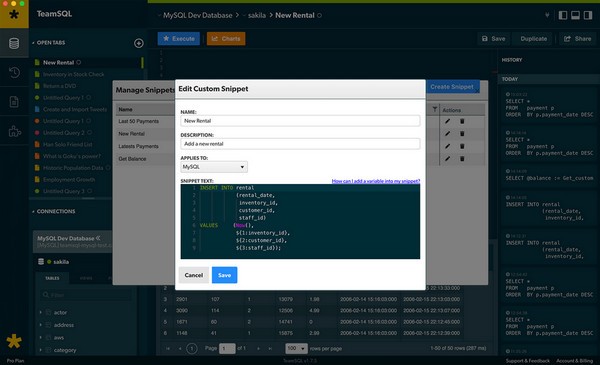Expand the aws table node
This screenshot has width=600, height=365.
coord(41,337)
